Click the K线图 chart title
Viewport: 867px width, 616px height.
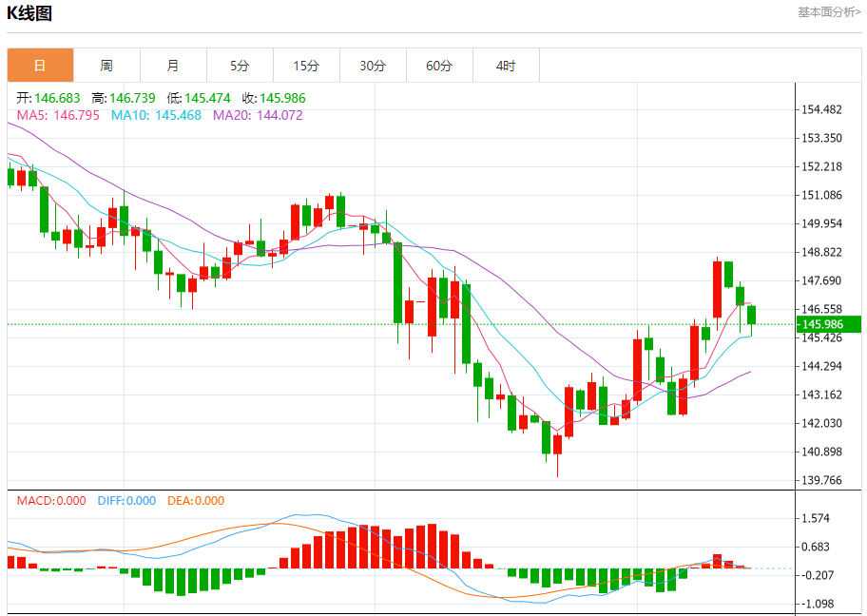pyautogui.click(x=29, y=12)
